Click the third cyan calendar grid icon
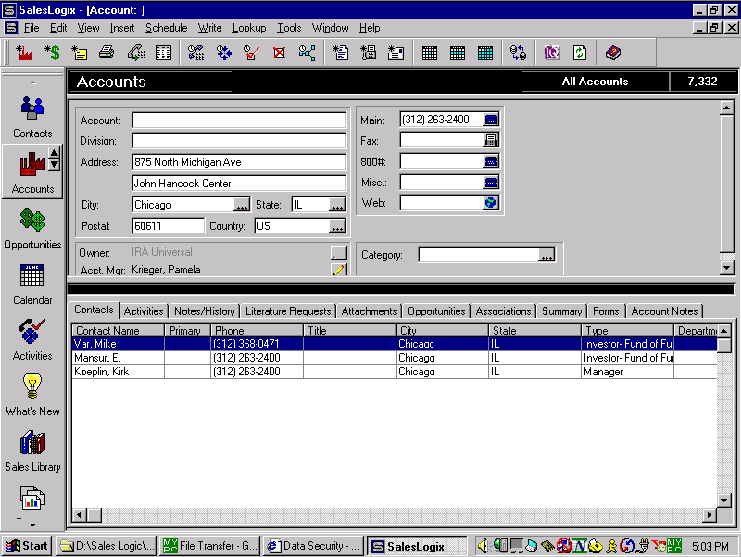Viewport: 741px width, 557px height. tap(485, 53)
